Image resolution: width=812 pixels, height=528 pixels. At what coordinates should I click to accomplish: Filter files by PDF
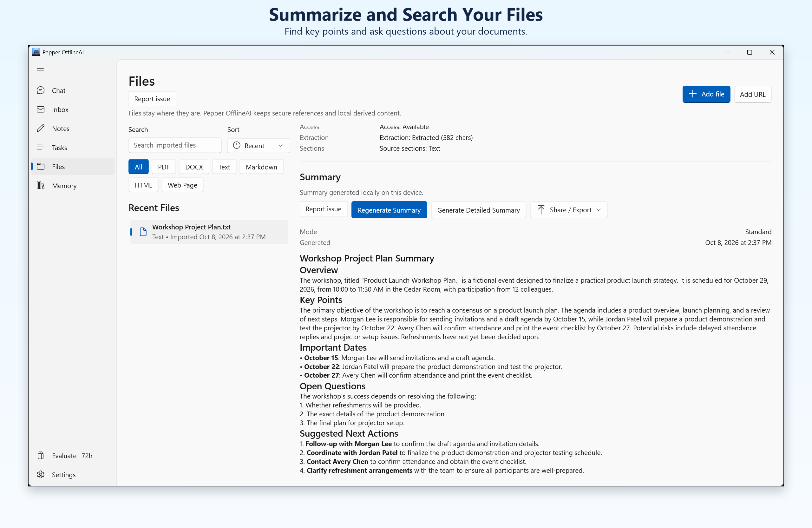click(x=164, y=167)
